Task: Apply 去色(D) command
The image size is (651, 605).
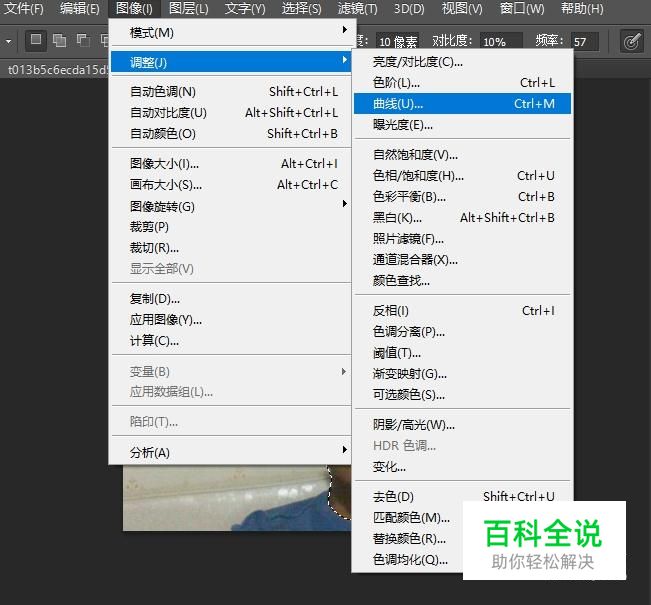Action: 462,497
